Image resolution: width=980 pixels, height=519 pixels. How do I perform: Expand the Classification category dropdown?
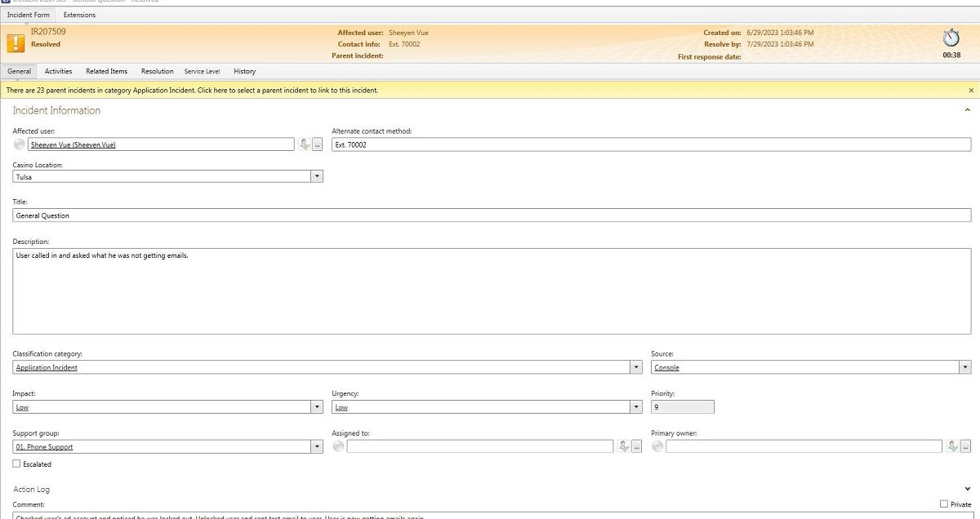636,368
